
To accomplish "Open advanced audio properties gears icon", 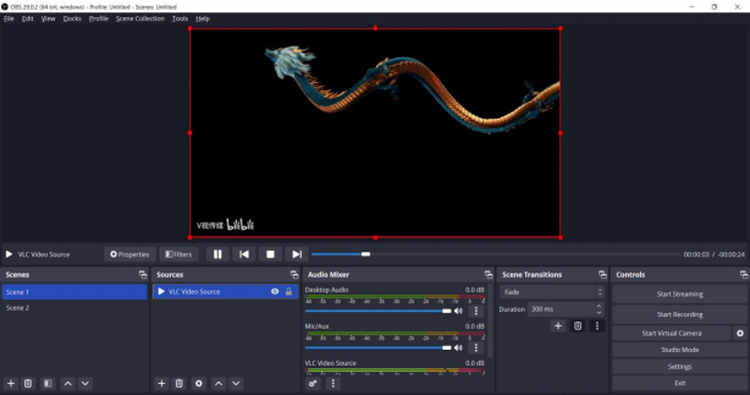I will point(313,384).
